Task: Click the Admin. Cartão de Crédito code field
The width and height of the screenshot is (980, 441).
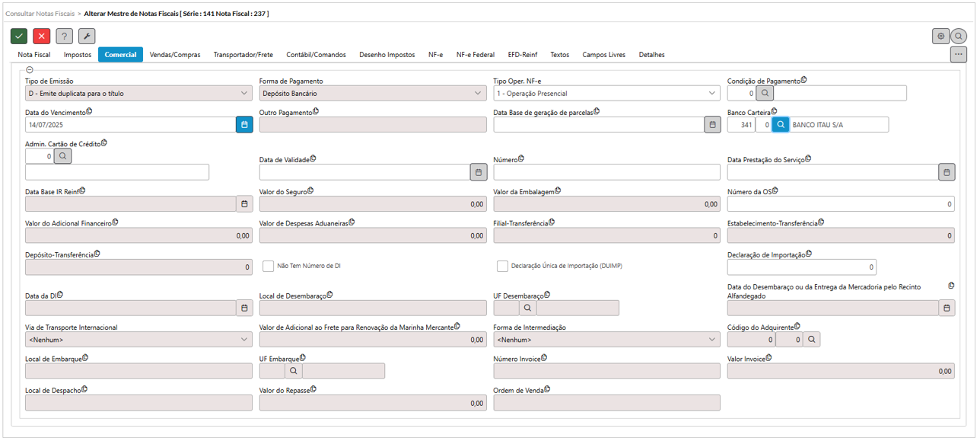Action: point(39,155)
